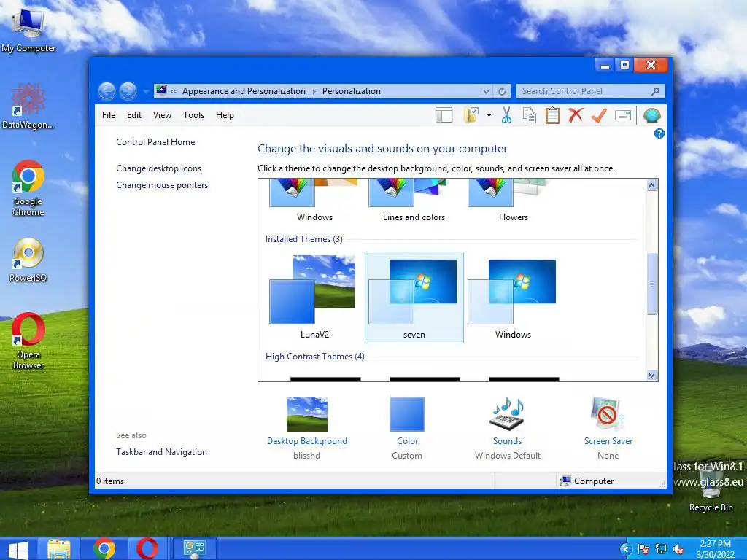Click the Windows Start button
The image size is (747, 560).
tap(18, 549)
